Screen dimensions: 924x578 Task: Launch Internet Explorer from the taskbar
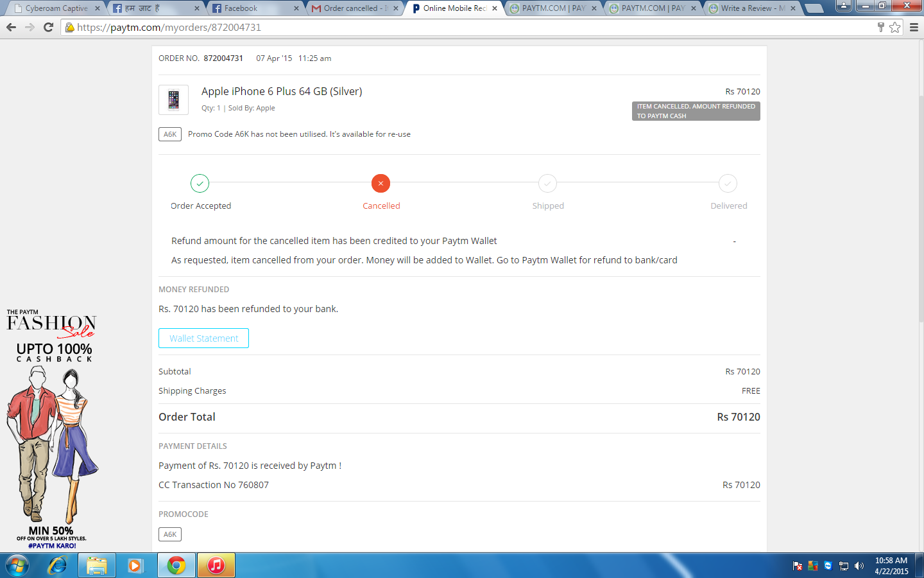tap(57, 565)
